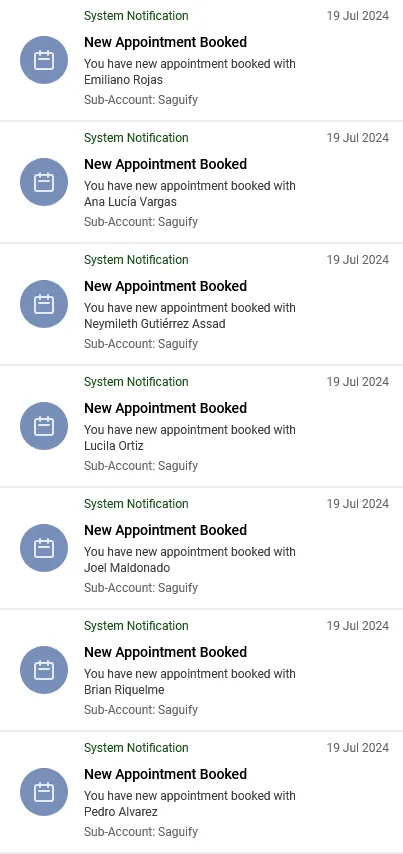This screenshot has height=854, width=403.
Task: Click calendar icon beside Neymileth Gutiérrez Assad notification
Action: click(44, 304)
